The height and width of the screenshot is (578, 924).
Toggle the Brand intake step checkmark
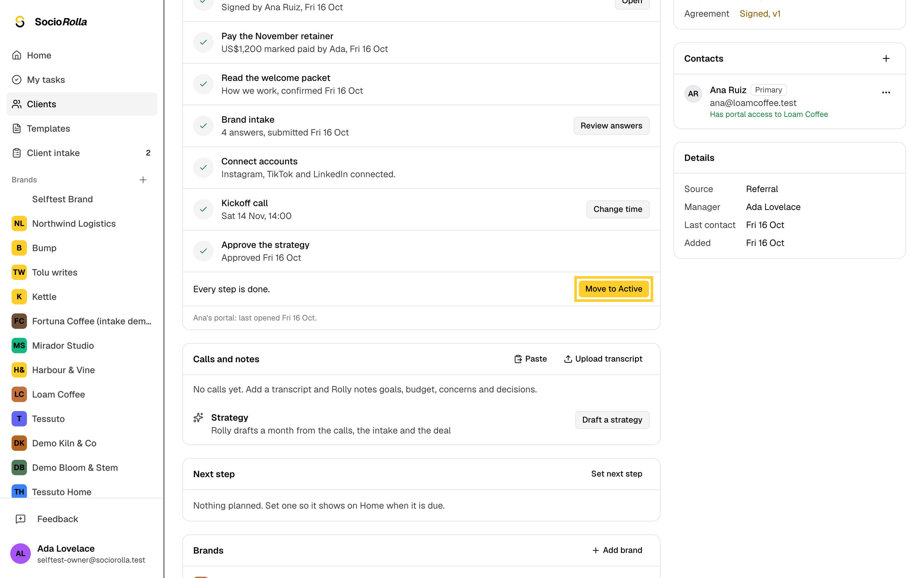pyautogui.click(x=203, y=126)
